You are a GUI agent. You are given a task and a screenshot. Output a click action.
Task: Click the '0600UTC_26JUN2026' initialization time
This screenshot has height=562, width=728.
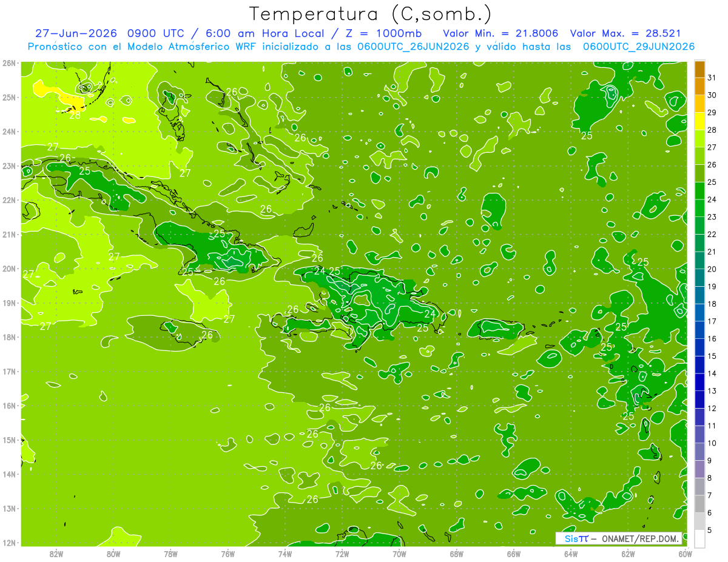413,47
